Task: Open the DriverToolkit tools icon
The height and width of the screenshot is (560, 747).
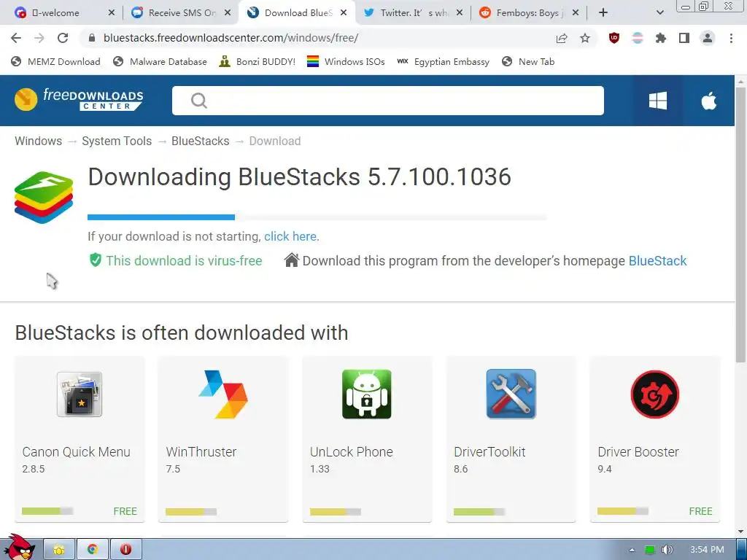Action: pos(511,394)
